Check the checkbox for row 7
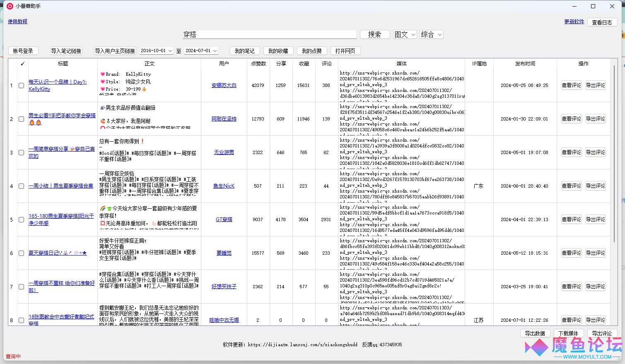 point(21,287)
